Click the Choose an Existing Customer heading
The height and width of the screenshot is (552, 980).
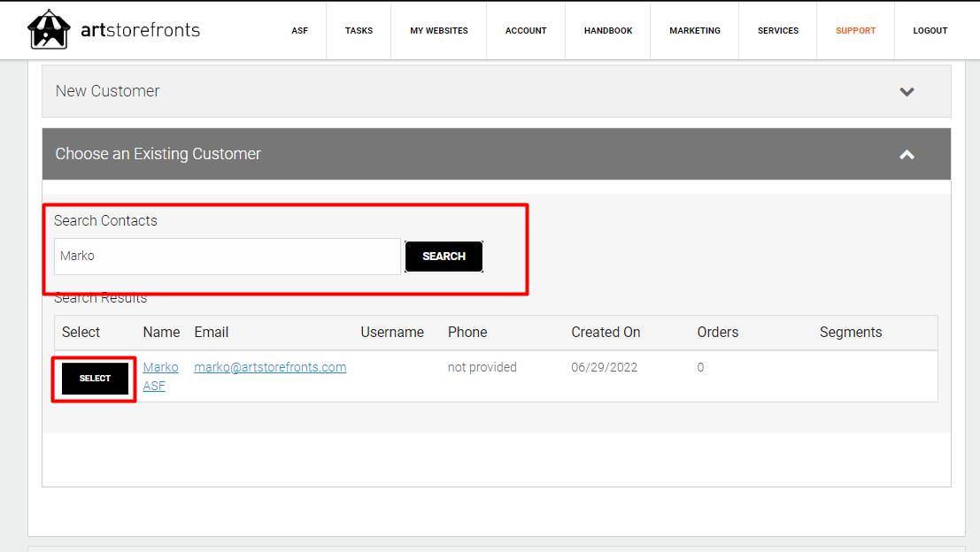158,154
